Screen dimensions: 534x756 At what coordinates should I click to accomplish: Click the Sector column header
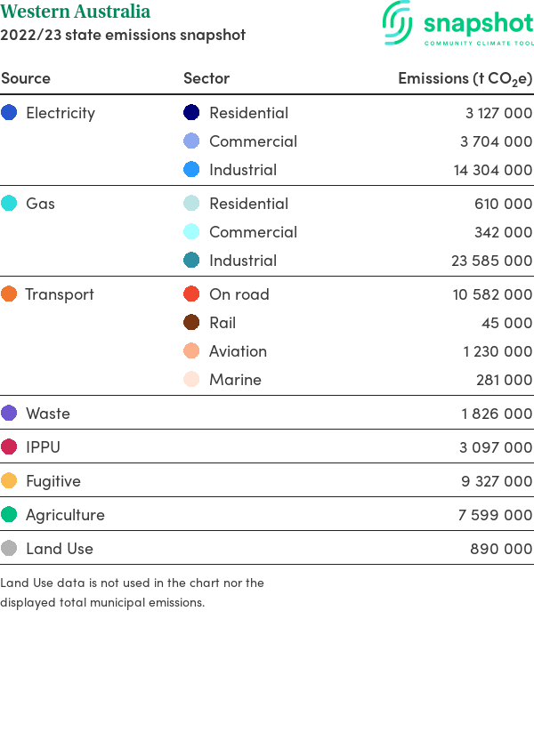point(206,78)
